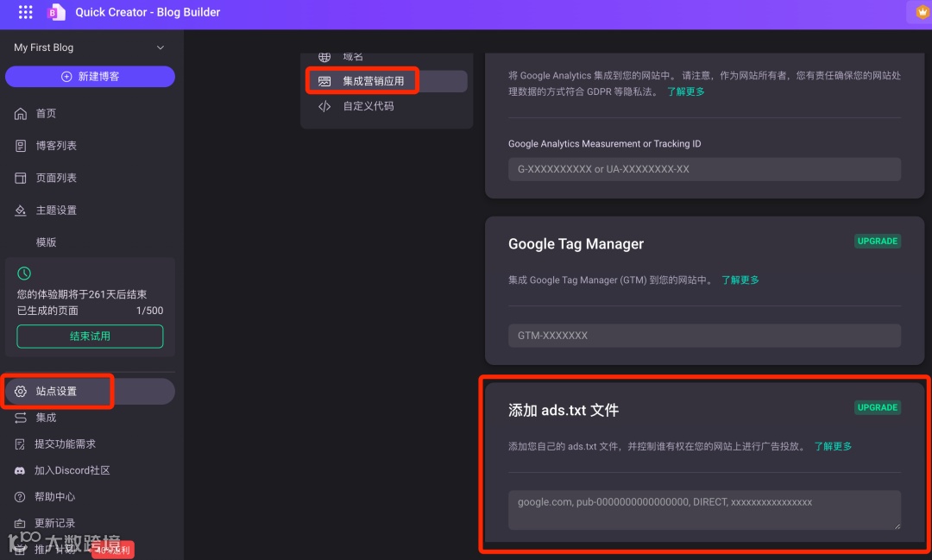This screenshot has width=932, height=560.
Task: Click the blog list document icon
Action: (21, 146)
